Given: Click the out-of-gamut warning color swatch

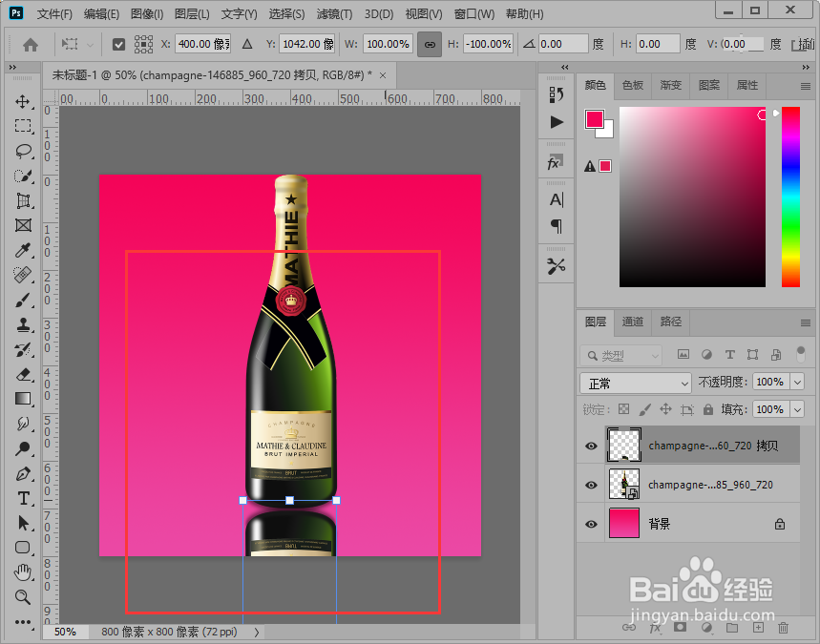Looking at the screenshot, I should coord(605,166).
